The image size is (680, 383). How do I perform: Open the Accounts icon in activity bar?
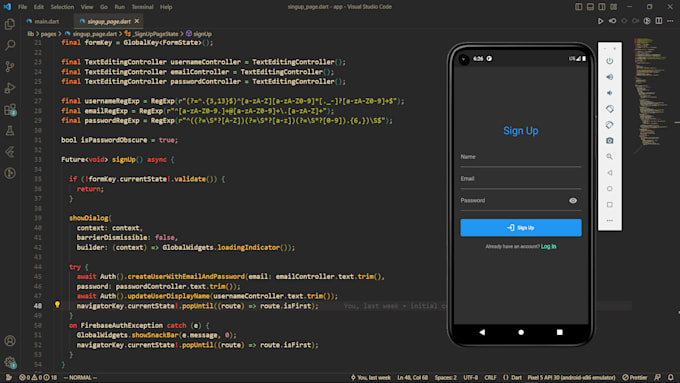[x=10, y=341]
